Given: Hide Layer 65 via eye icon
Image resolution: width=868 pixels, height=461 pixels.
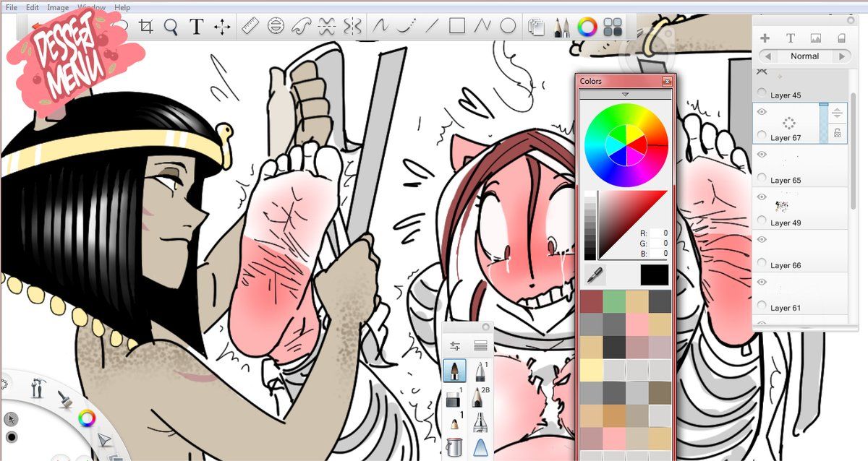Looking at the screenshot, I should pyautogui.click(x=761, y=154).
